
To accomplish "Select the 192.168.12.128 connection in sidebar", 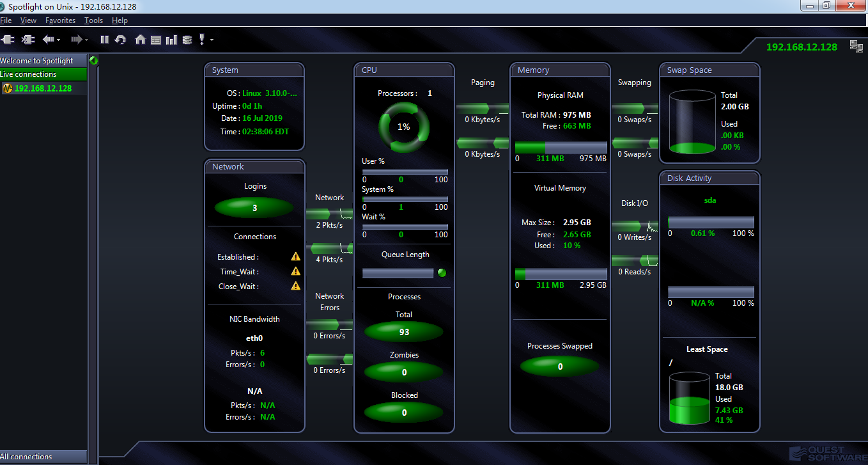I will tap(43, 88).
